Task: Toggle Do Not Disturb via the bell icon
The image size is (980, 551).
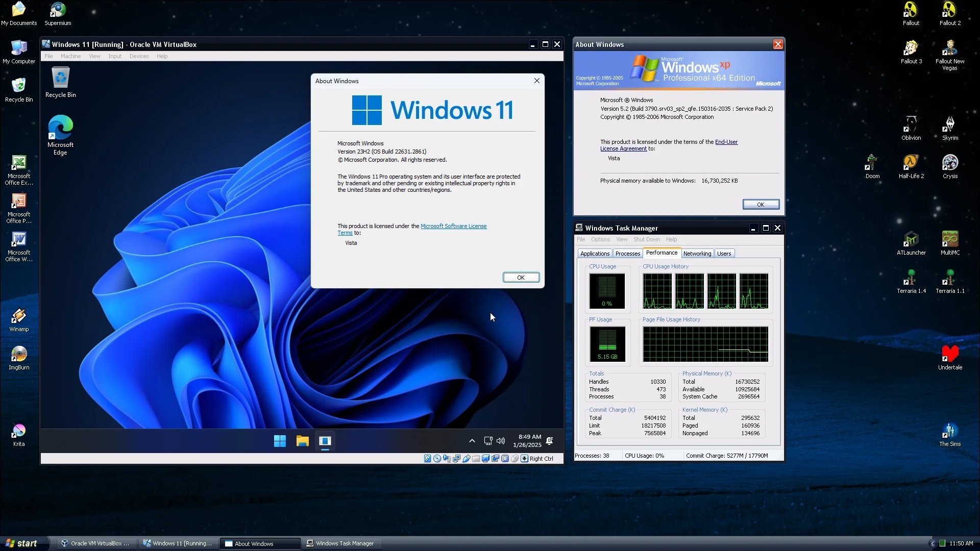Action: pyautogui.click(x=549, y=441)
